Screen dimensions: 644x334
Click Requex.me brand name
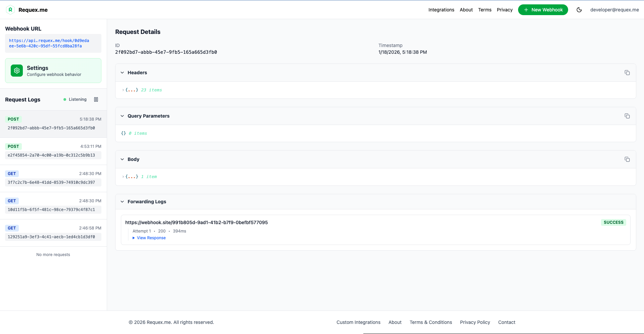pos(33,10)
